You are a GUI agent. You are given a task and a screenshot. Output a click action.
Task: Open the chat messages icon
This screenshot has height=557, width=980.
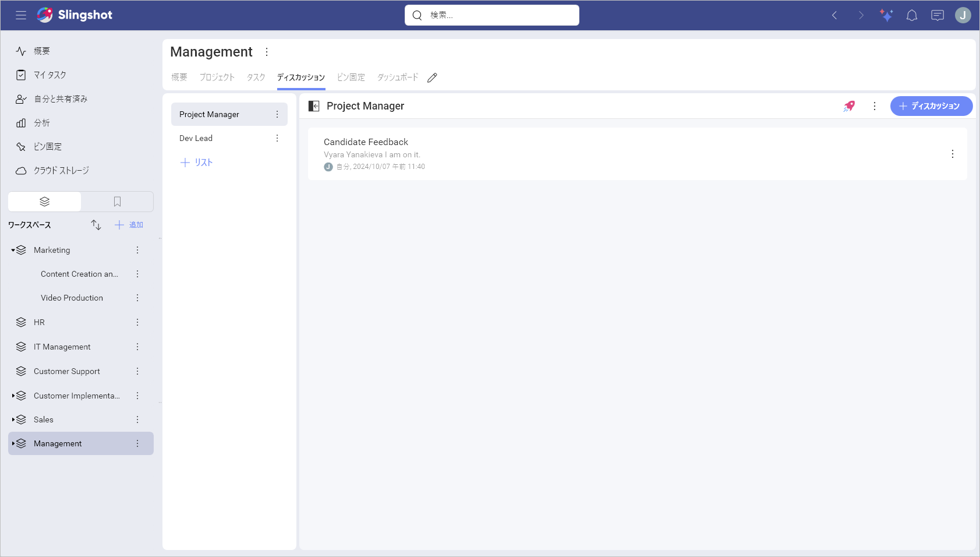937,16
